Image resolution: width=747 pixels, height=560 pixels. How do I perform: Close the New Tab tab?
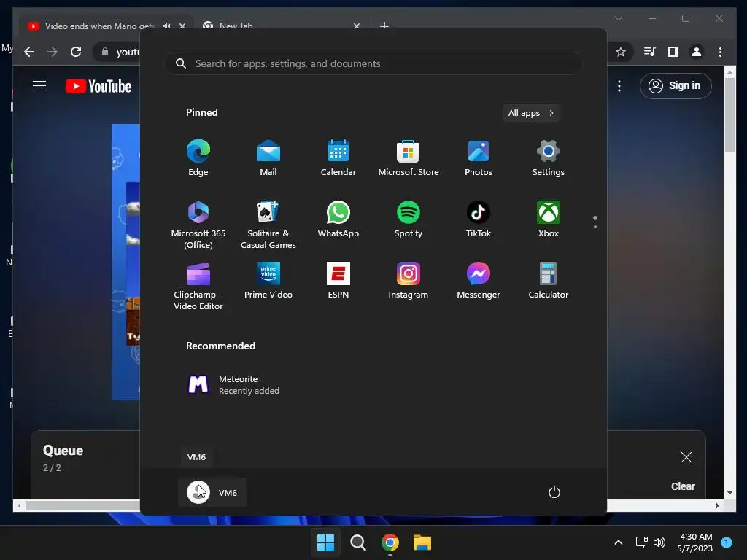(356, 26)
